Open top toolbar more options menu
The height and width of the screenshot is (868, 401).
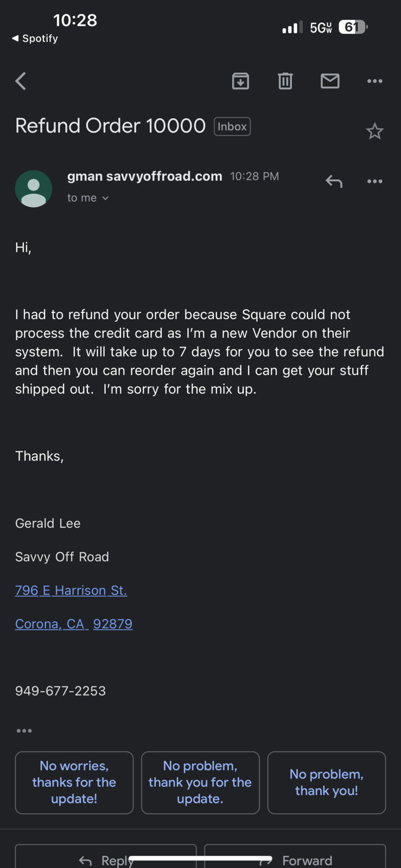click(374, 81)
